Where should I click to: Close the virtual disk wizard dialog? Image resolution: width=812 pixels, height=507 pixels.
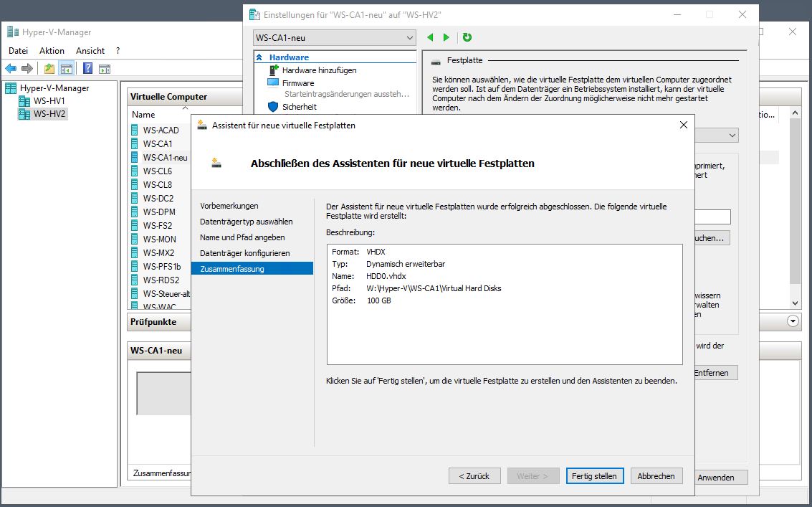click(684, 125)
